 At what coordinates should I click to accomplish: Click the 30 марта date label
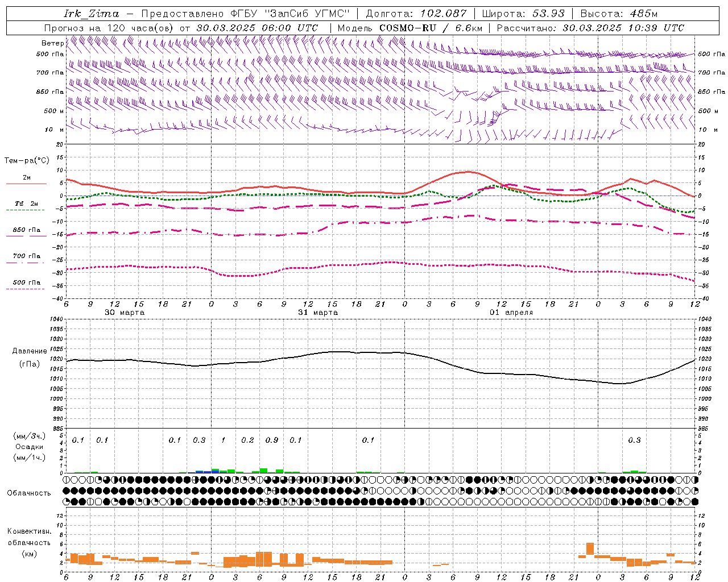[125, 313]
